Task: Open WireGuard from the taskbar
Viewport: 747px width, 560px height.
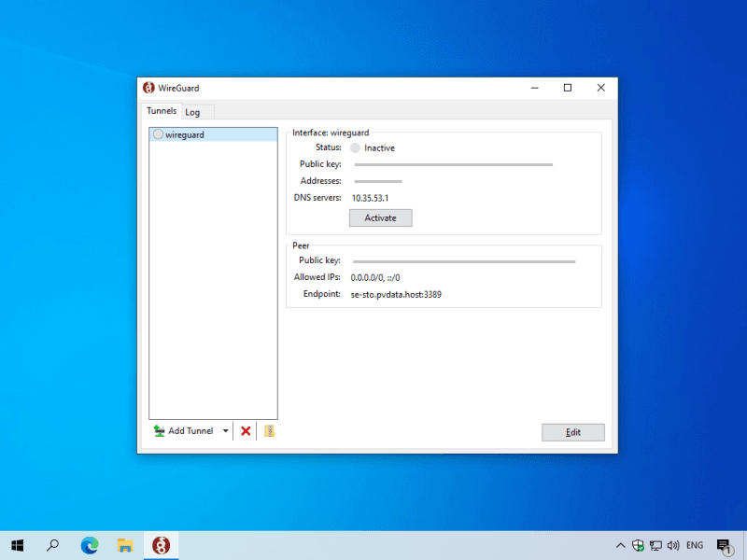Action: click(x=161, y=545)
